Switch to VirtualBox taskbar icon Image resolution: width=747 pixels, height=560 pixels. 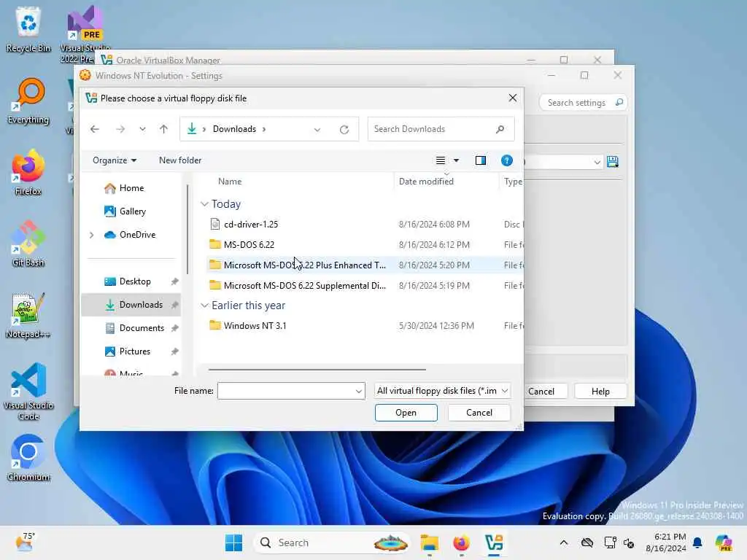pos(494,542)
